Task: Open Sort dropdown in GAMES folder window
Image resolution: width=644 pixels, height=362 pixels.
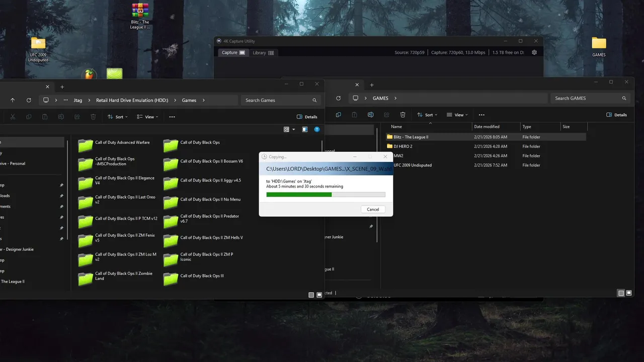Action: tap(427, 115)
